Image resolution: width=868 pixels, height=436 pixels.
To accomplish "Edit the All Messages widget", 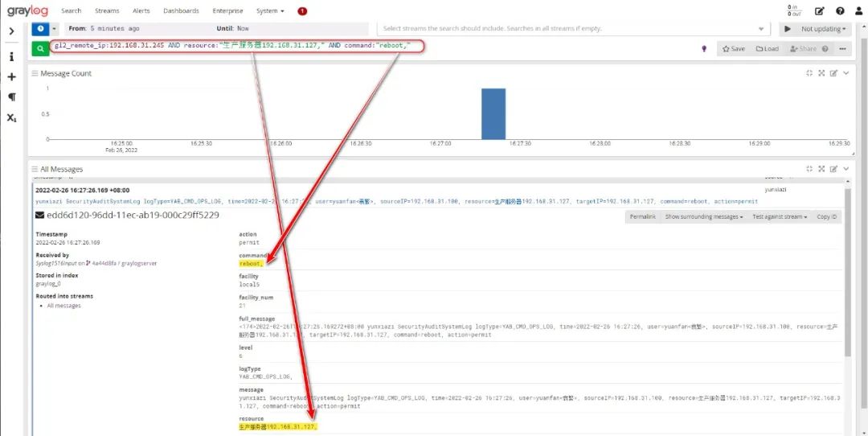I will 833,169.
